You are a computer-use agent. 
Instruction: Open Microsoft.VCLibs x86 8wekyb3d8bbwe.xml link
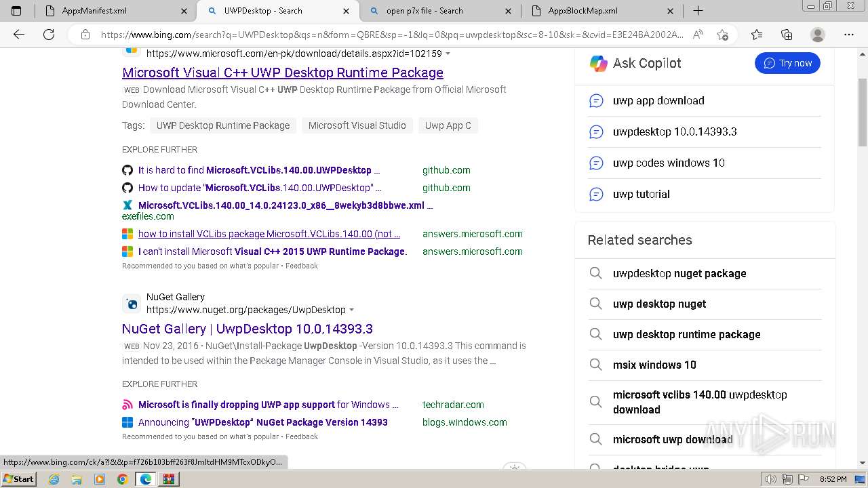click(285, 205)
